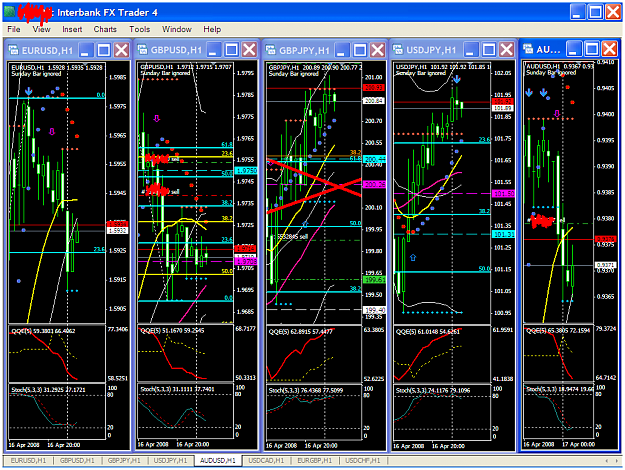Close the GBPJPY,H1 chart window

[377, 50]
